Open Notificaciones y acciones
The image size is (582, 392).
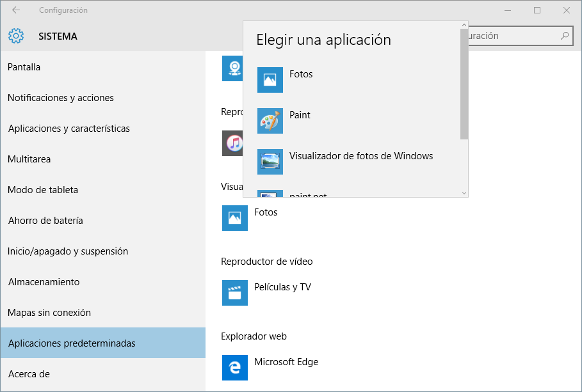[x=103, y=98]
